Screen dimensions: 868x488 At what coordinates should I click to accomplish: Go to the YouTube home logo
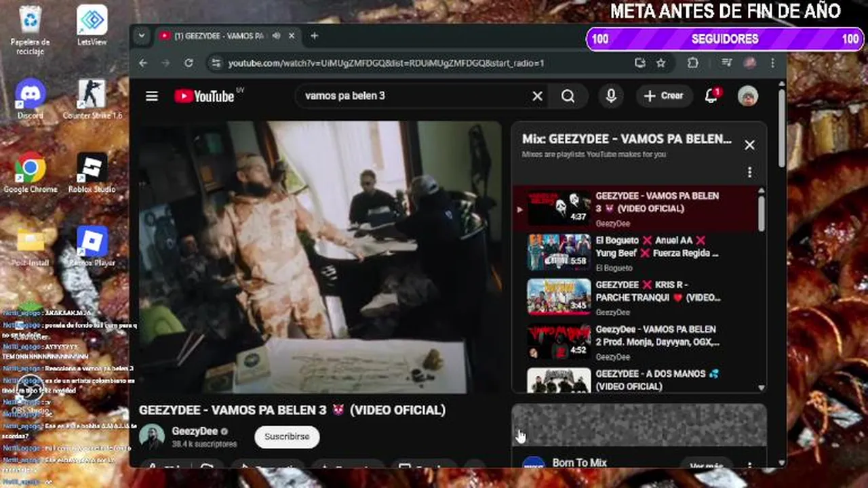point(205,96)
